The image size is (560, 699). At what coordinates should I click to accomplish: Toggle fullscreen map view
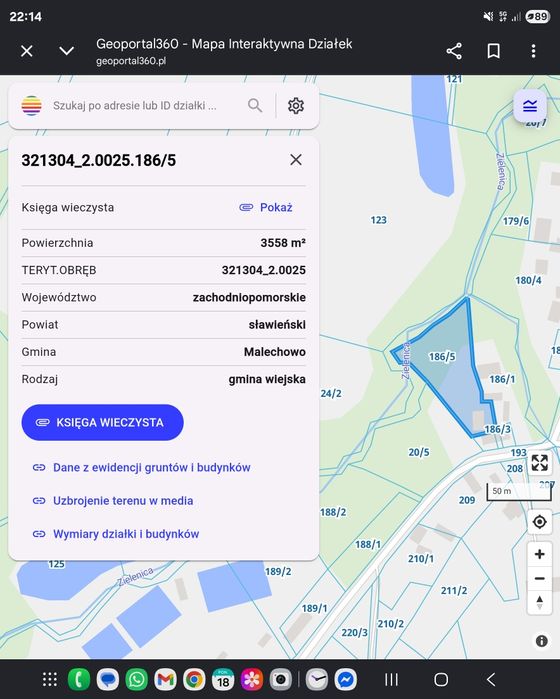(539, 463)
